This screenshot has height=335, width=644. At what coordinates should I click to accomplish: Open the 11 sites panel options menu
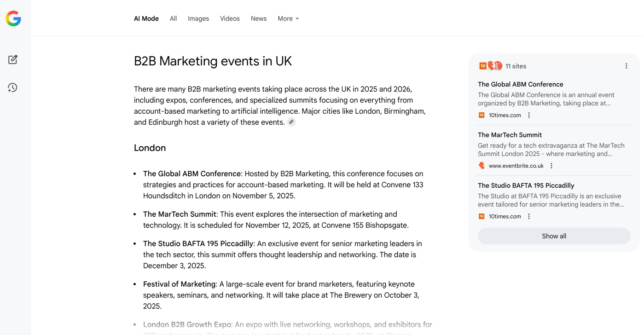pyautogui.click(x=626, y=66)
